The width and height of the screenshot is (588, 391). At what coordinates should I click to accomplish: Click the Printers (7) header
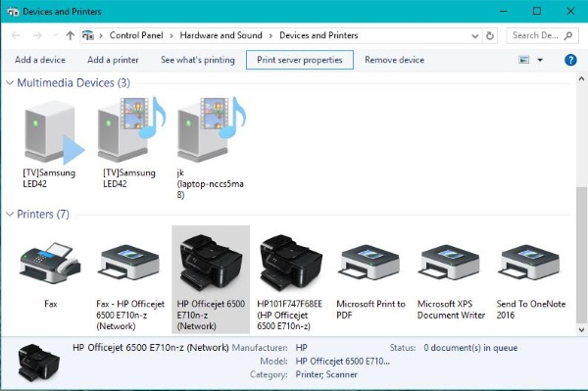tap(43, 214)
